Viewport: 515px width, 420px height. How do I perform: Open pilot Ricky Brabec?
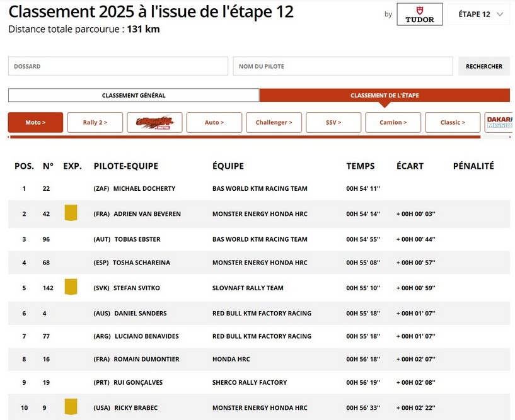[136, 408]
